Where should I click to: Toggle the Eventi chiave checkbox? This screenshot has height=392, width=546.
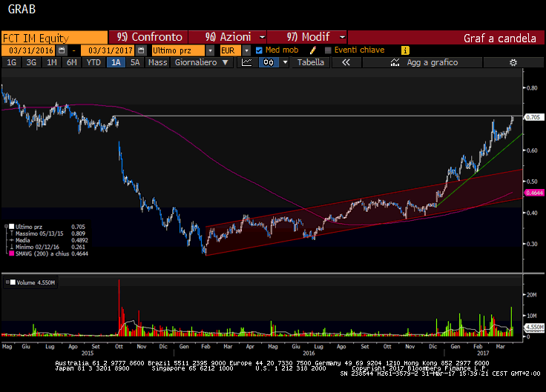pos(328,50)
